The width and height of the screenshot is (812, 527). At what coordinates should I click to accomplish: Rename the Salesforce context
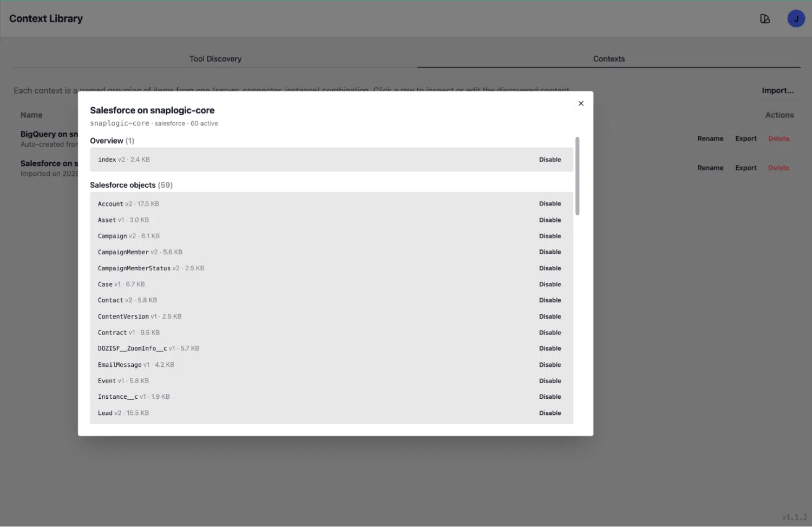(710, 168)
